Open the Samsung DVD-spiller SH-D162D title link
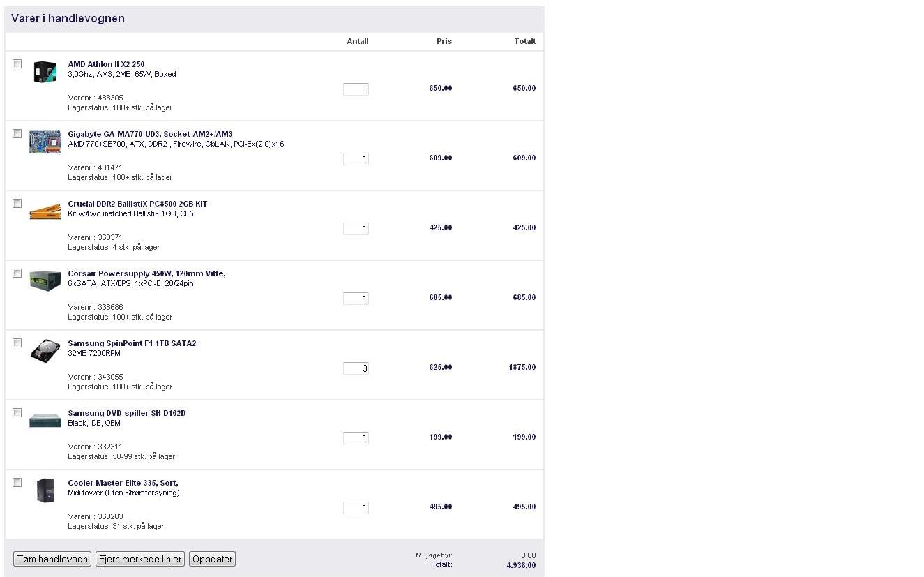Image resolution: width=924 pixels, height=577 pixels. pyautogui.click(x=127, y=413)
